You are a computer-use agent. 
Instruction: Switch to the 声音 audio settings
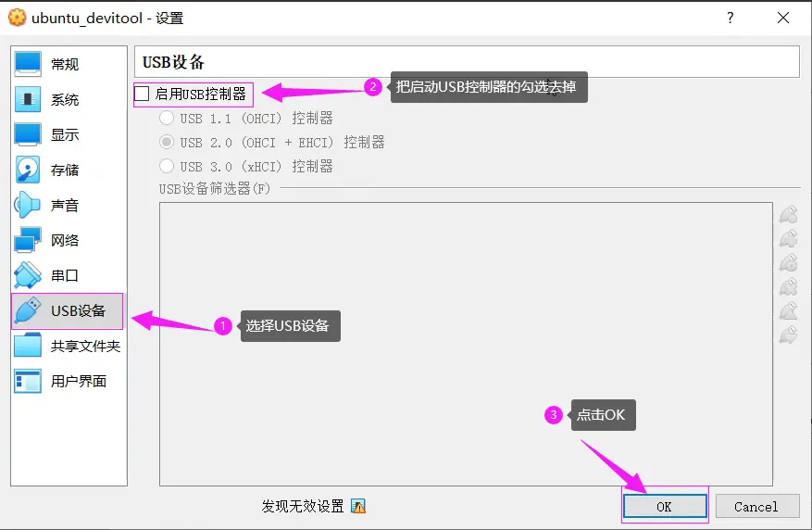point(65,205)
